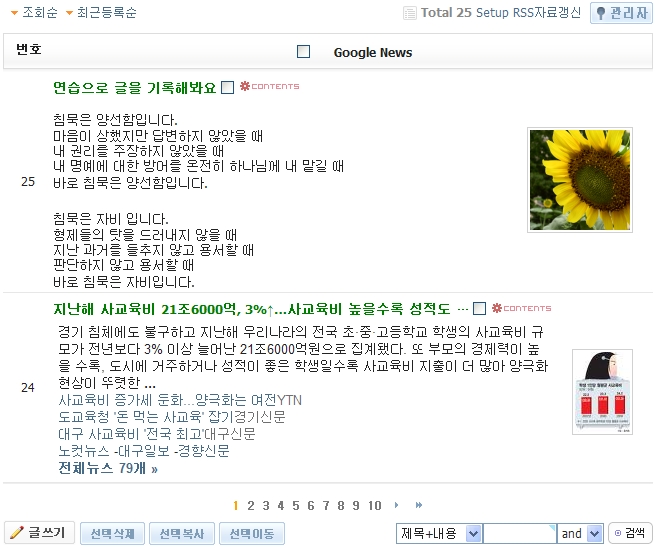Open the 노컷뉴스 link
The height and width of the screenshot is (548, 655).
tap(85, 451)
